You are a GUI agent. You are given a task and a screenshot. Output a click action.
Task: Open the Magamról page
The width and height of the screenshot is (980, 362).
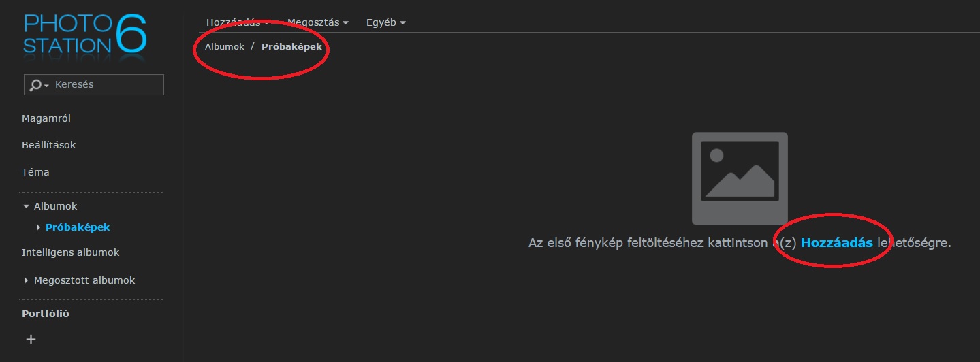coord(46,118)
